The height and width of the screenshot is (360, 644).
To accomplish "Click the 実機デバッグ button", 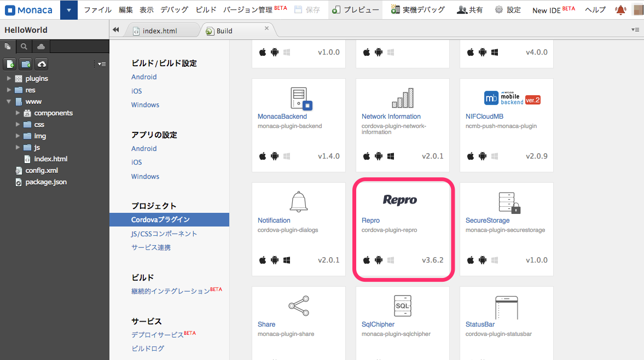I will coord(417,10).
